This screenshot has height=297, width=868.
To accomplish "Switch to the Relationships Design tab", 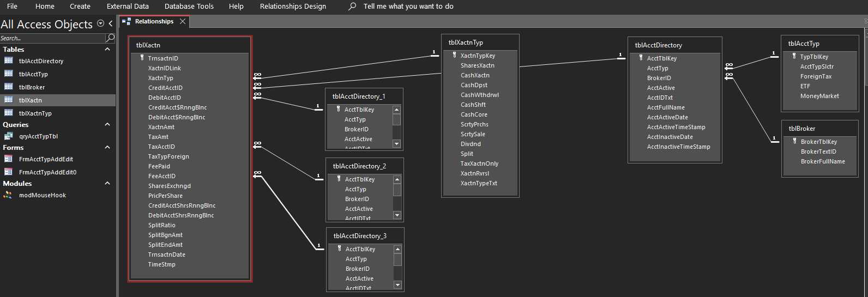I will [x=293, y=7].
